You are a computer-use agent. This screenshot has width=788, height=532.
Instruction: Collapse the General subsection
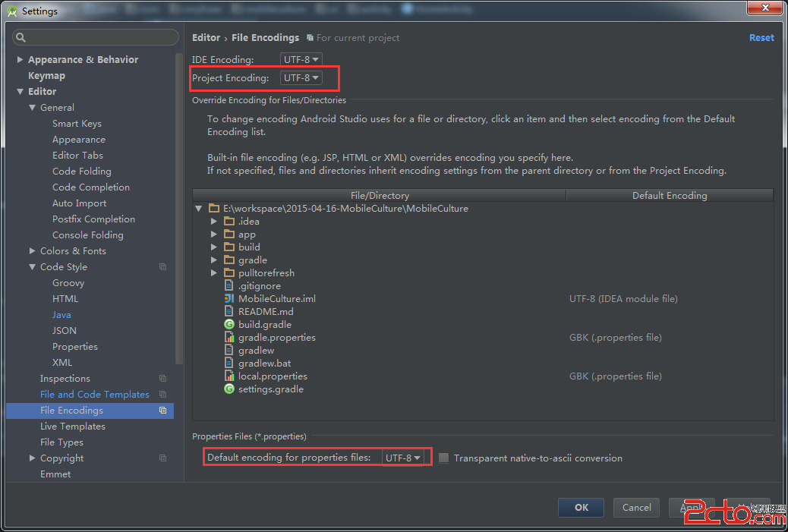32,108
